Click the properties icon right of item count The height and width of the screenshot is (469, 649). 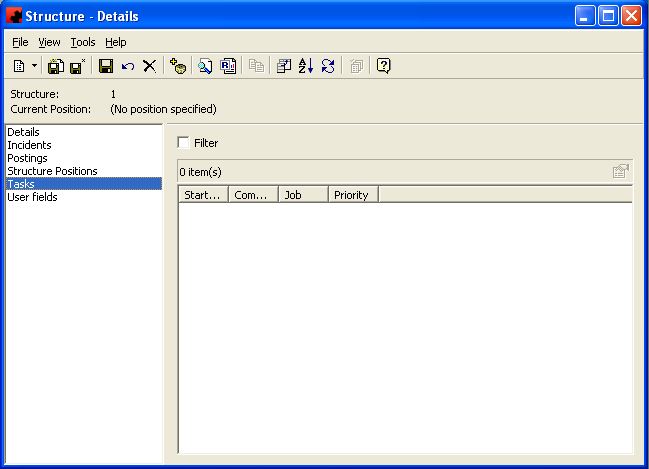tap(621, 171)
